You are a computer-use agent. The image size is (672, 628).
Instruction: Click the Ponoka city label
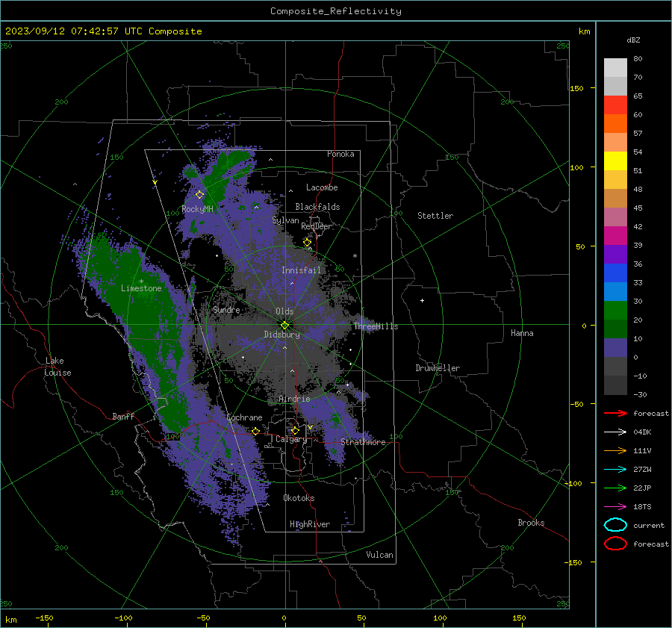click(x=340, y=154)
